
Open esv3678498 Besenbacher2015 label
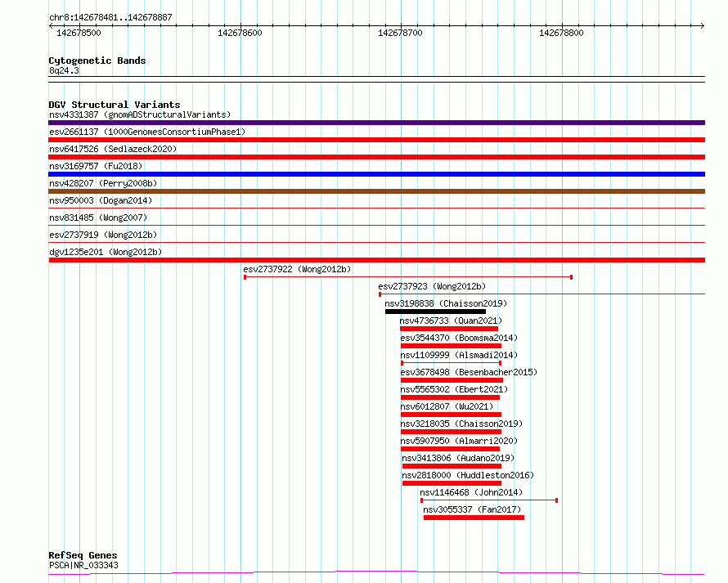(x=469, y=372)
